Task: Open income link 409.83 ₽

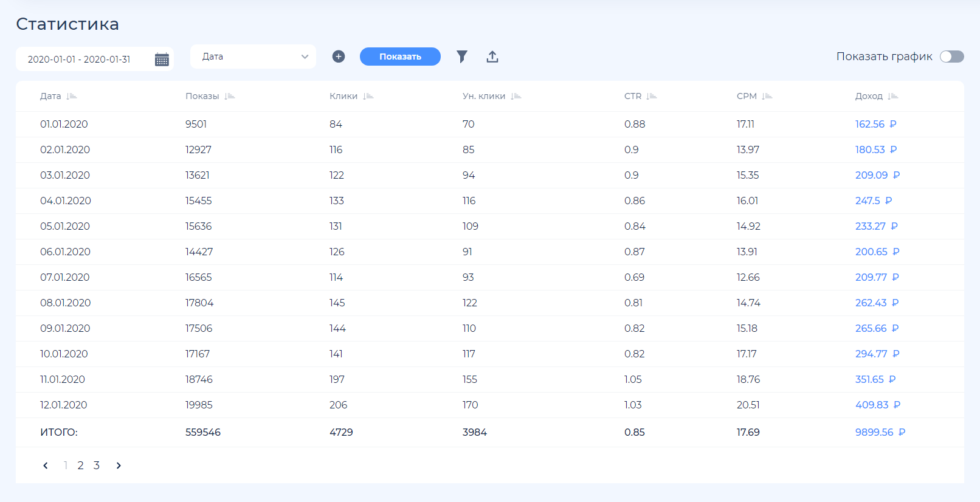Action: click(878, 405)
